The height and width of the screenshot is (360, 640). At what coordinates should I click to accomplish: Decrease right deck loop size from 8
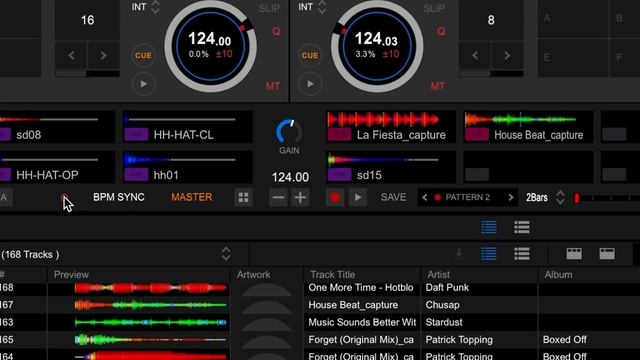pyautogui.click(x=475, y=56)
